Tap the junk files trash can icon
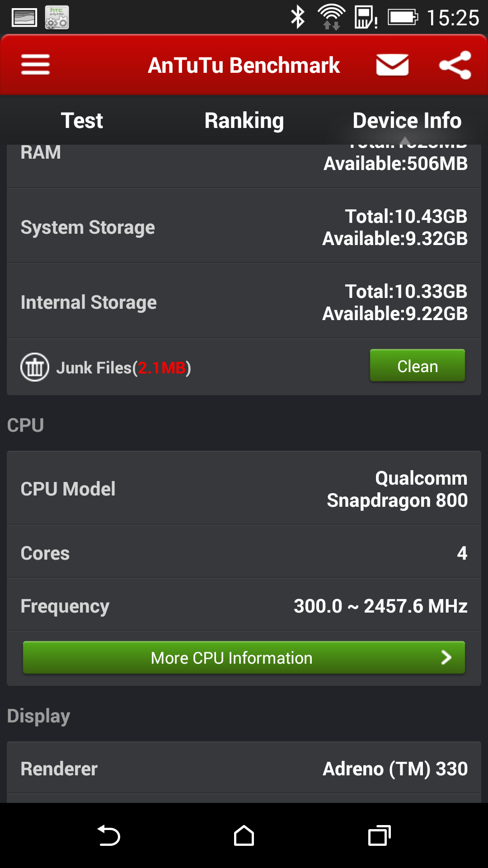This screenshot has height=868, width=488. coord(35,367)
